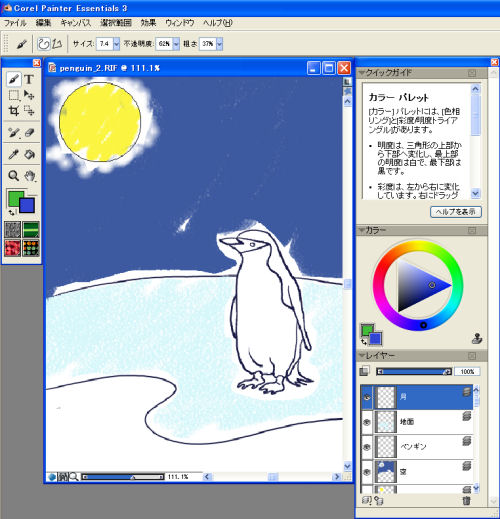Collapse the カラー panel
This screenshot has width=500, height=519.
(362, 230)
